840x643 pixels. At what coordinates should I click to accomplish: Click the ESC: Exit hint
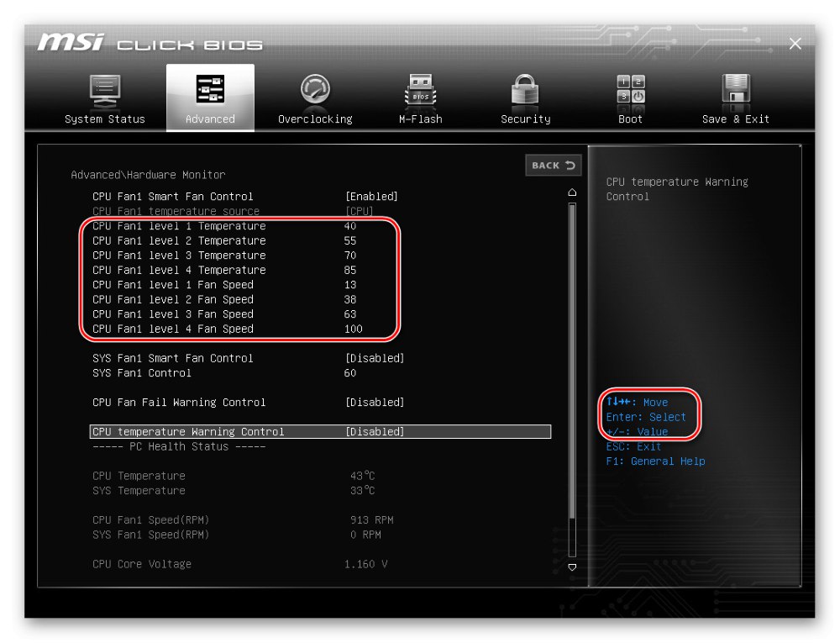click(x=633, y=447)
